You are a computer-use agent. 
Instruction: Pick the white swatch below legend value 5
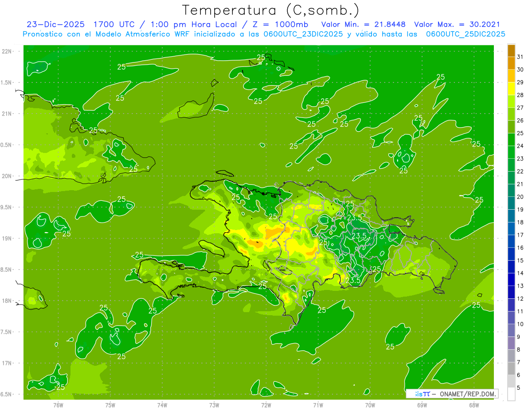(x=511, y=394)
